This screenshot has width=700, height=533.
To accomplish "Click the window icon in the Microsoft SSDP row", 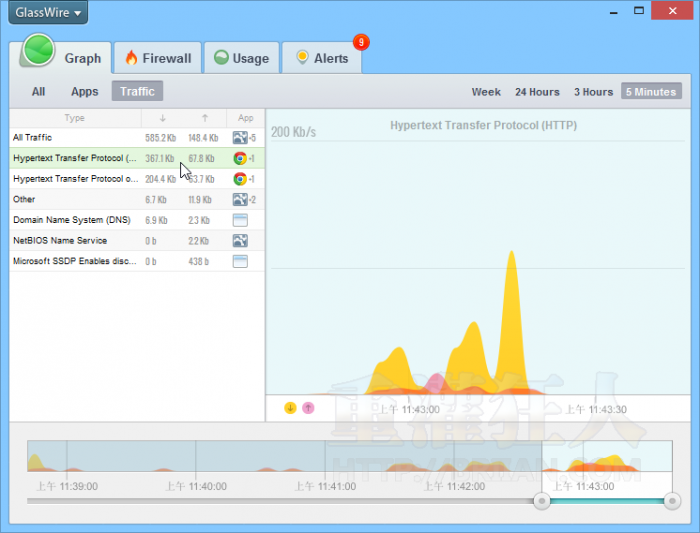I will point(240,261).
